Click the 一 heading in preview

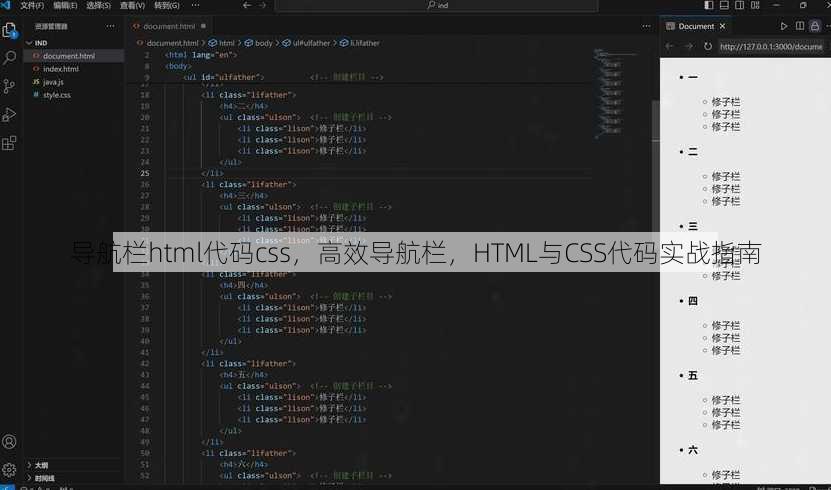(693, 77)
